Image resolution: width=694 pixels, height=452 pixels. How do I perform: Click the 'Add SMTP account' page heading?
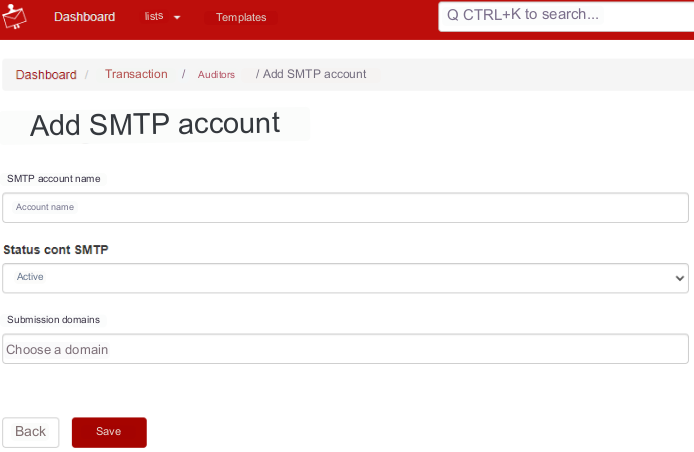point(155,124)
